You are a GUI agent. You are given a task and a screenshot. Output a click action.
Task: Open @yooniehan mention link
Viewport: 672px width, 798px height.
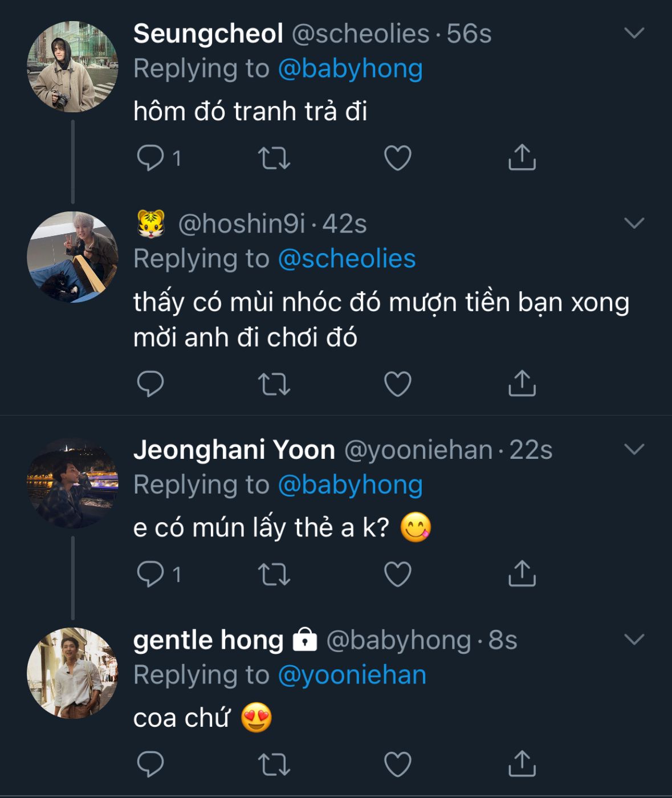[352, 675]
